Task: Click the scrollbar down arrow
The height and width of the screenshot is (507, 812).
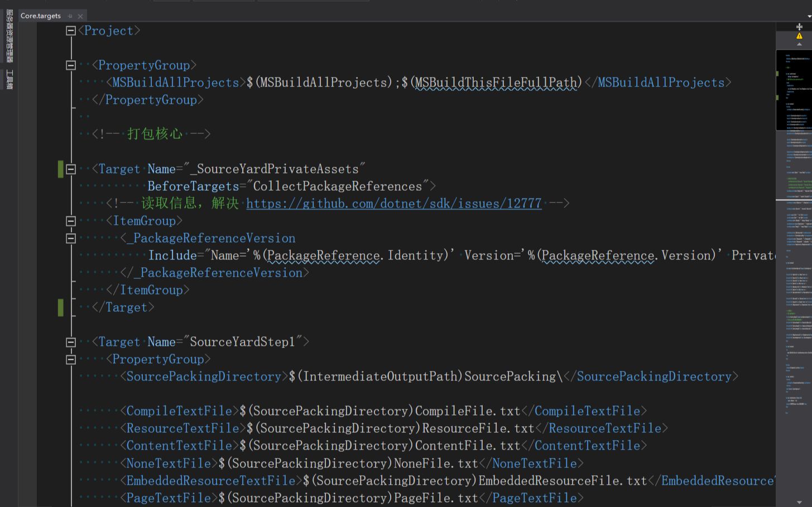Action: pyautogui.click(x=799, y=502)
